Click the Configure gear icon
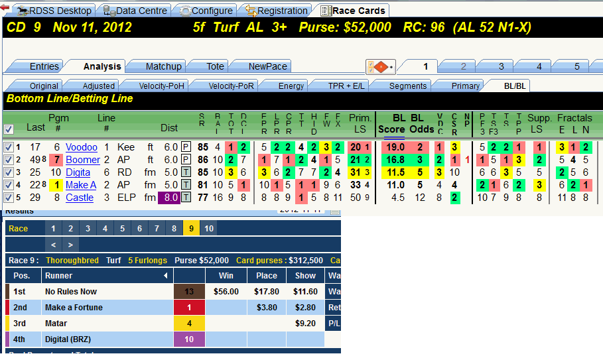 click(185, 11)
